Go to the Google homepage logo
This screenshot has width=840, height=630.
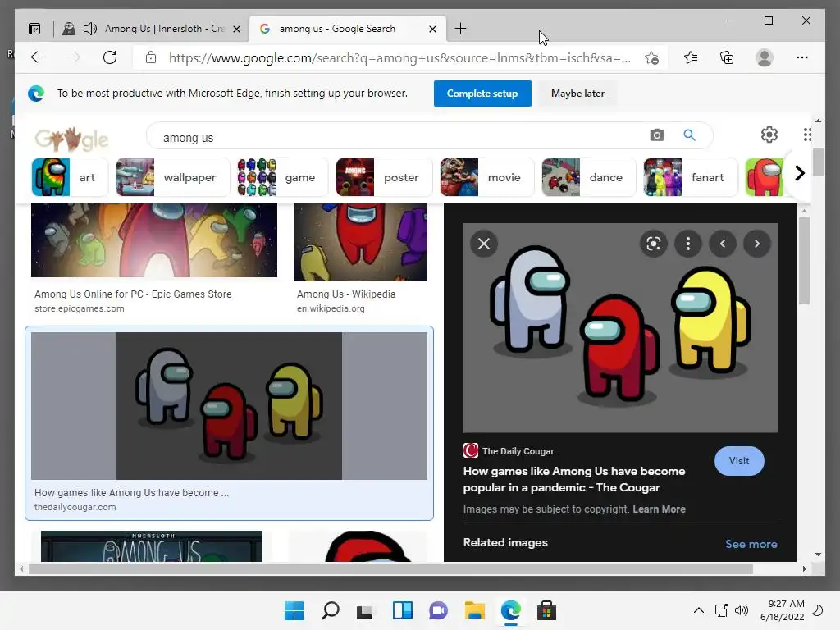click(72, 139)
